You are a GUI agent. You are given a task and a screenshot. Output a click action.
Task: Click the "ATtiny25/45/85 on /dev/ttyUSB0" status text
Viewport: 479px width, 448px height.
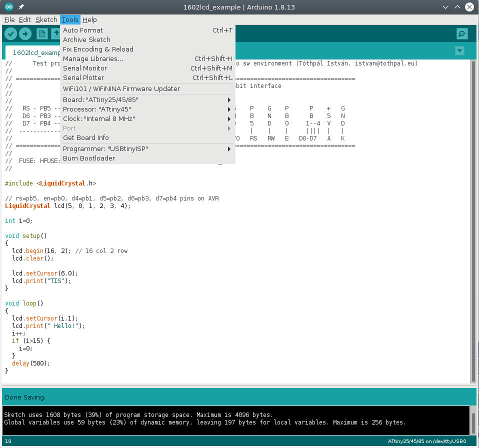coord(427,441)
